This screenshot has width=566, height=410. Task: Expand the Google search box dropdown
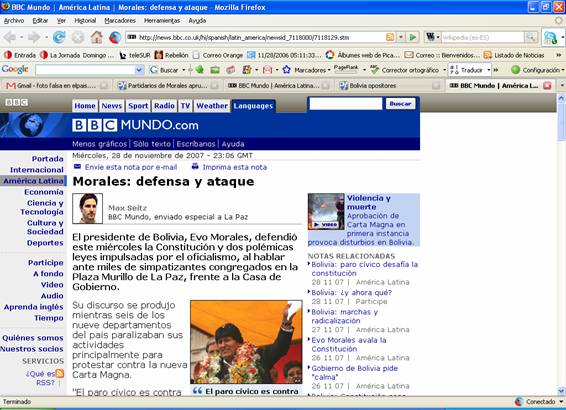tap(139, 70)
